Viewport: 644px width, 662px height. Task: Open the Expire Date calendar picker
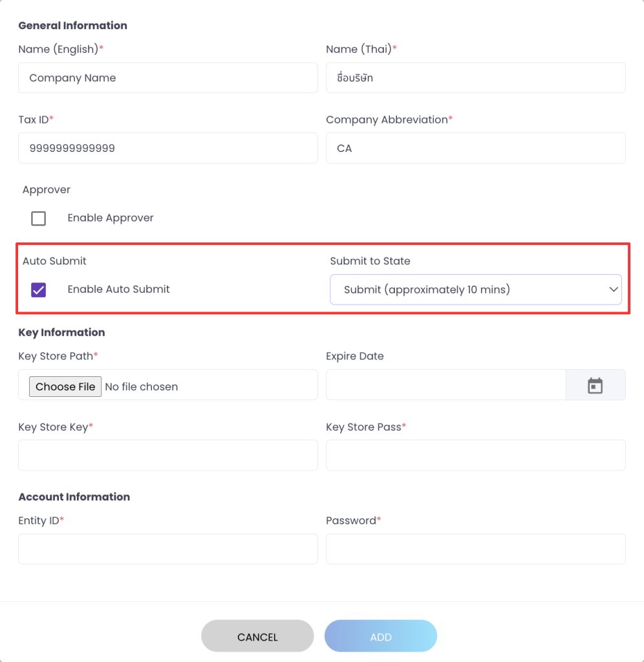click(x=595, y=385)
